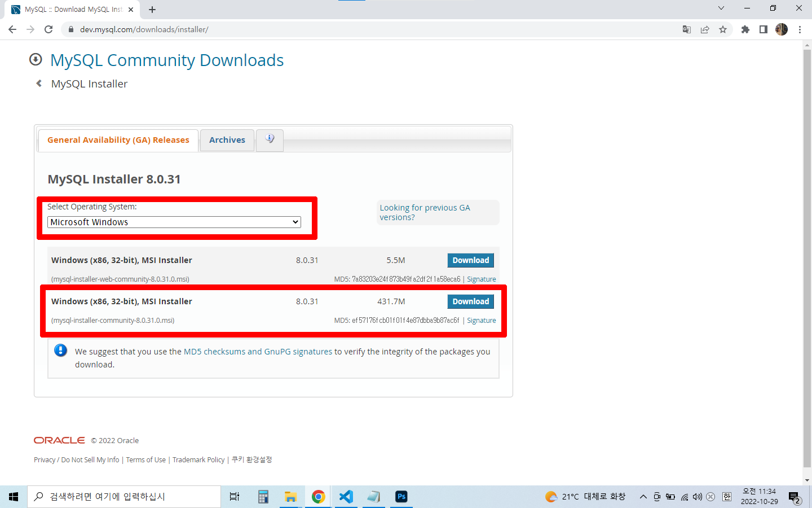Open Signature link for web-community installer
The height and width of the screenshot is (508, 812).
[x=482, y=279]
